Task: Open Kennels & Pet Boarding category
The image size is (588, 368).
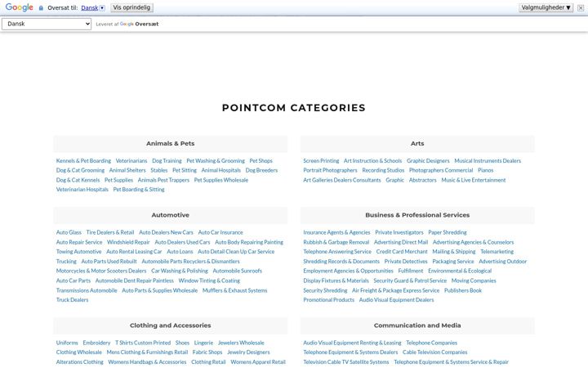Action: [83, 161]
